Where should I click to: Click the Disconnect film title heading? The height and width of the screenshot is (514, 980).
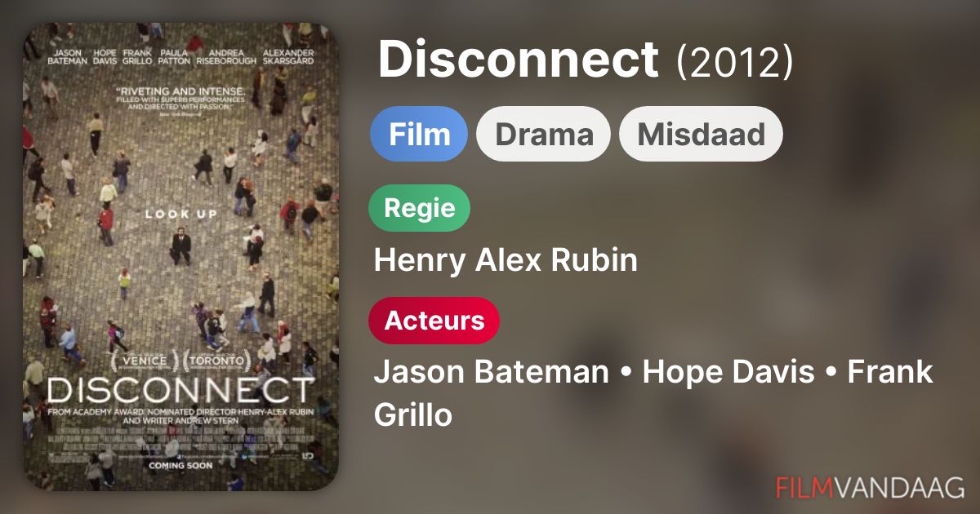[518, 60]
